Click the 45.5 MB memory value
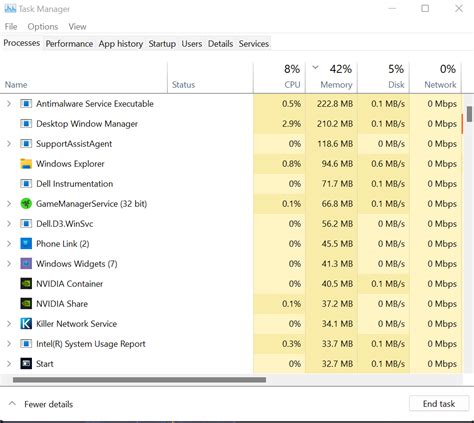474x423 pixels. click(x=337, y=244)
